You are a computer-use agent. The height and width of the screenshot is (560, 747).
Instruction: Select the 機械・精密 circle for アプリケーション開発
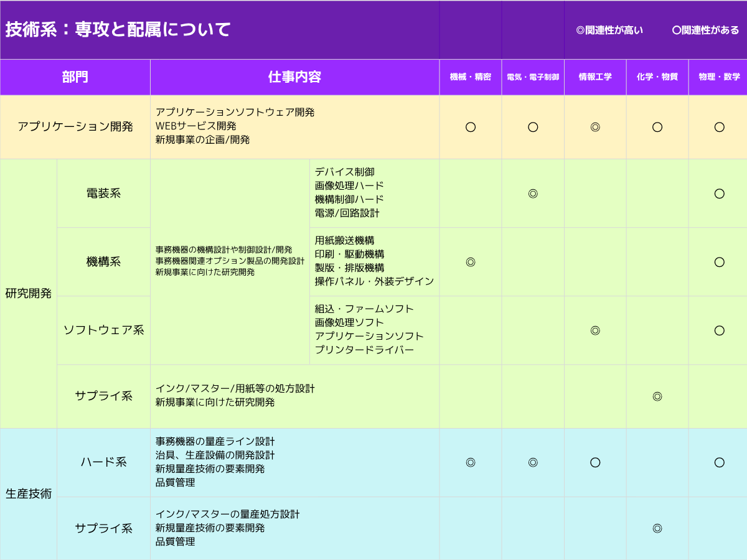point(471,127)
